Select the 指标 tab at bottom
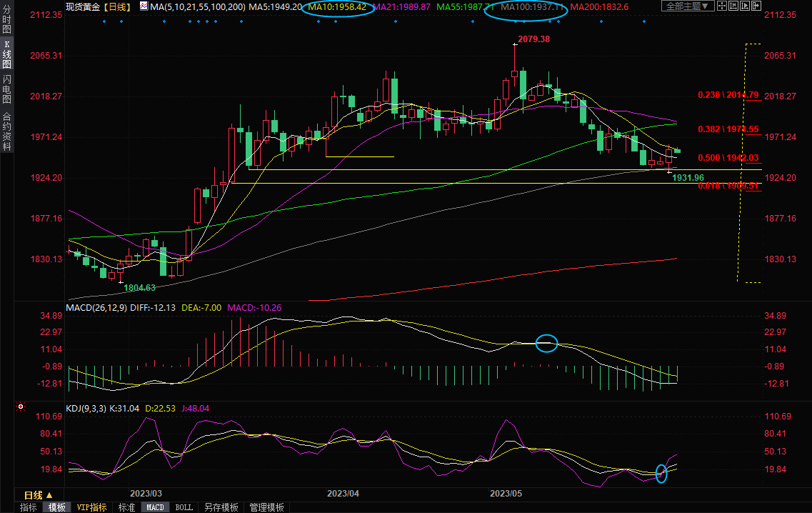 (x=29, y=507)
